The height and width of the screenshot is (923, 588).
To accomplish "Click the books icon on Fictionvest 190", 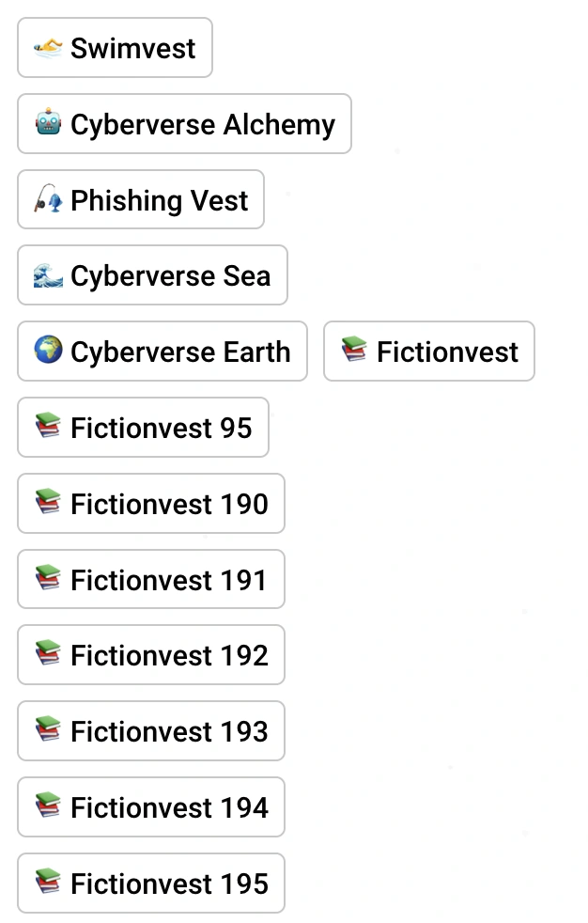I will click(x=46, y=503).
